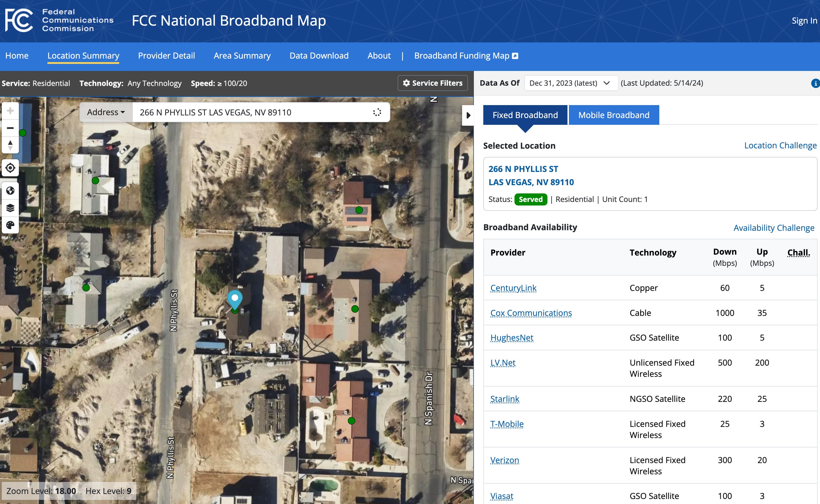Click the blue location pin marker

tap(235, 300)
